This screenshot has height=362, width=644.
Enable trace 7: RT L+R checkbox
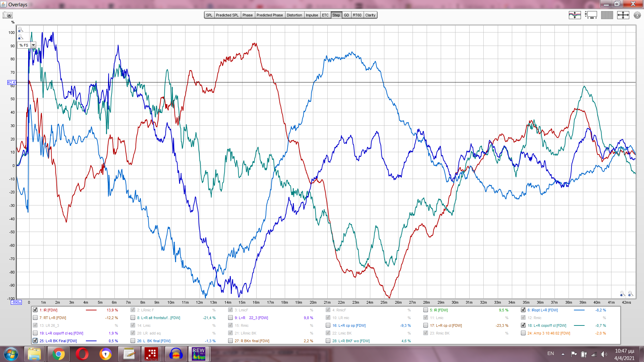[35, 318]
